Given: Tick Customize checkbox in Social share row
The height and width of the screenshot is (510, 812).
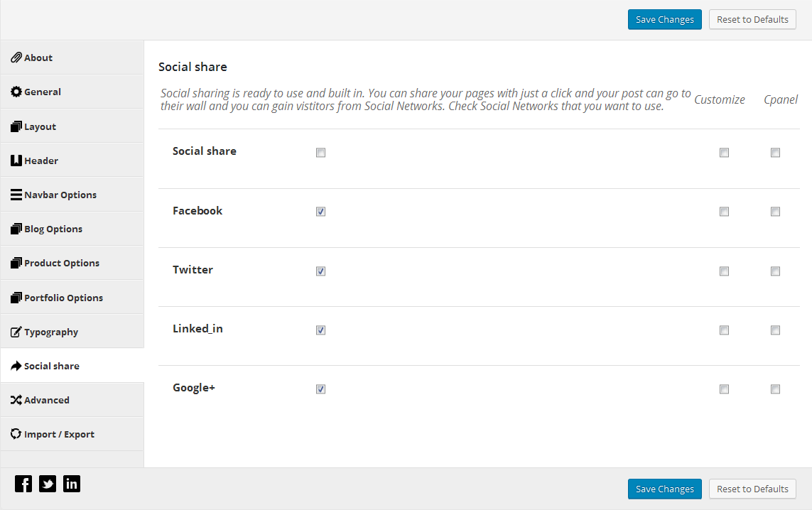Looking at the screenshot, I should coord(724,152).
